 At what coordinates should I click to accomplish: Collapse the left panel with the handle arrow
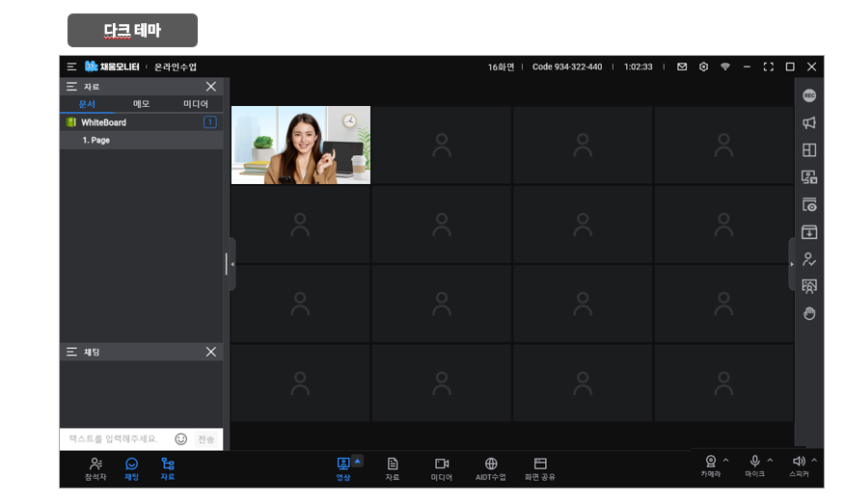(232, 264)
